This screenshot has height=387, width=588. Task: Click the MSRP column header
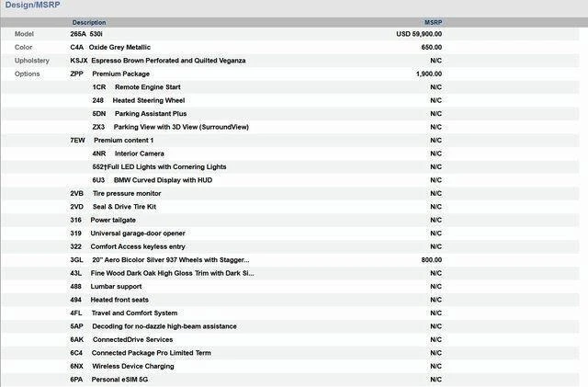tap(433, 22)
